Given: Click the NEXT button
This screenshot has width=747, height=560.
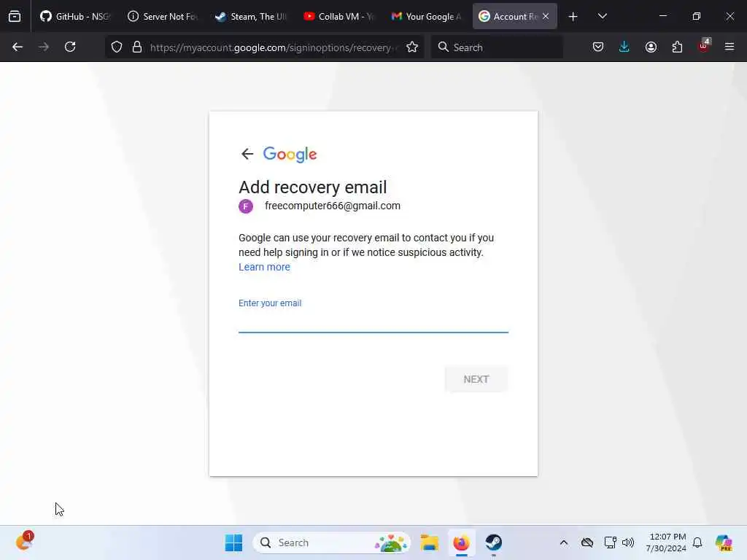Looking at the screenshot, I should pyautogui.click(x=476, y=379).
